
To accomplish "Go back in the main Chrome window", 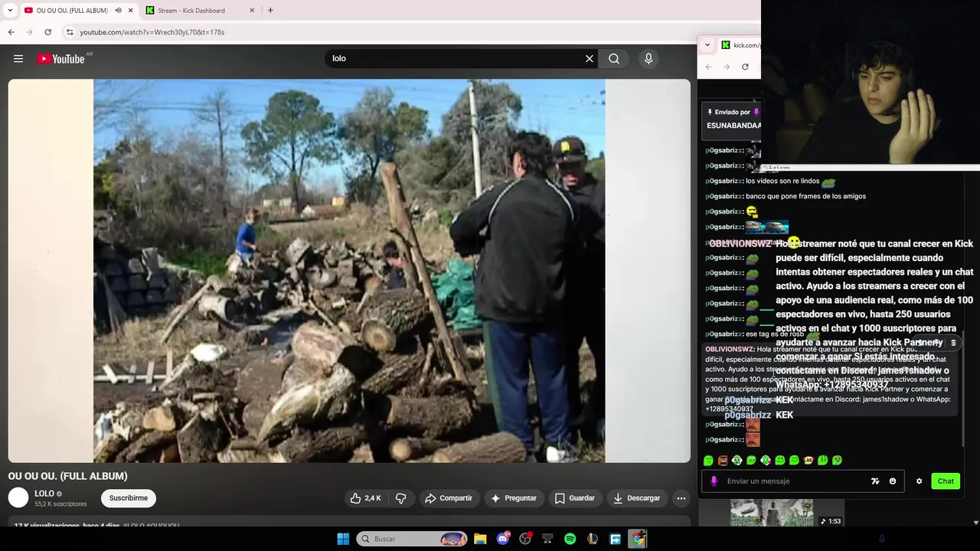I will (x=11, y=32).
